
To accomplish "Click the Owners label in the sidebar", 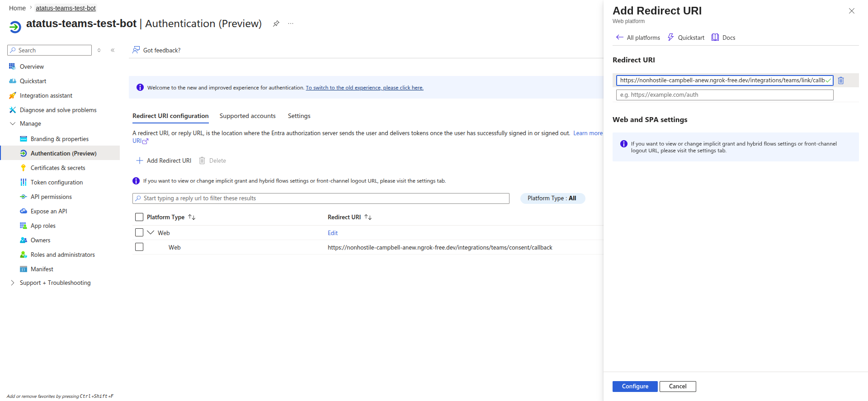I will click(x=40, y=240).
